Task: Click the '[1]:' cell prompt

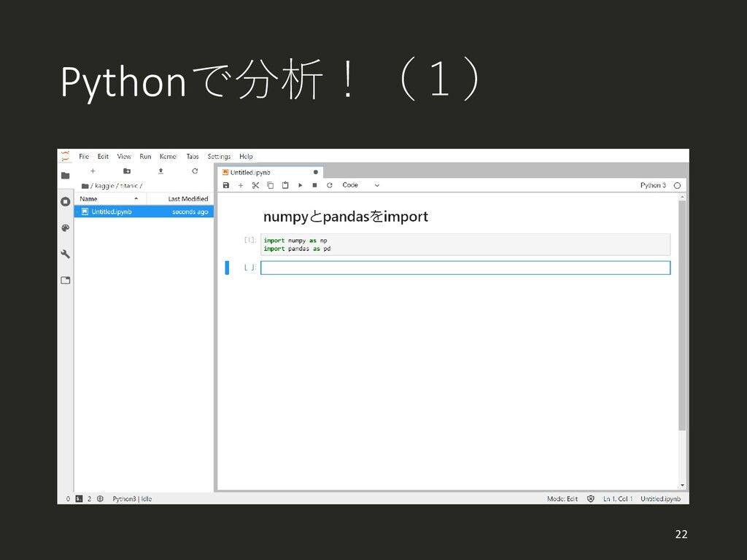Action: pyautogui.click(x=250, y=240)
